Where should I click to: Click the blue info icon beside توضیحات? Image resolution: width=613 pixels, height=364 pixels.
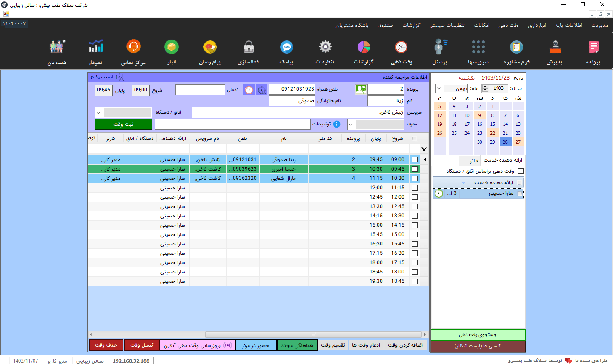coord(337,124)
